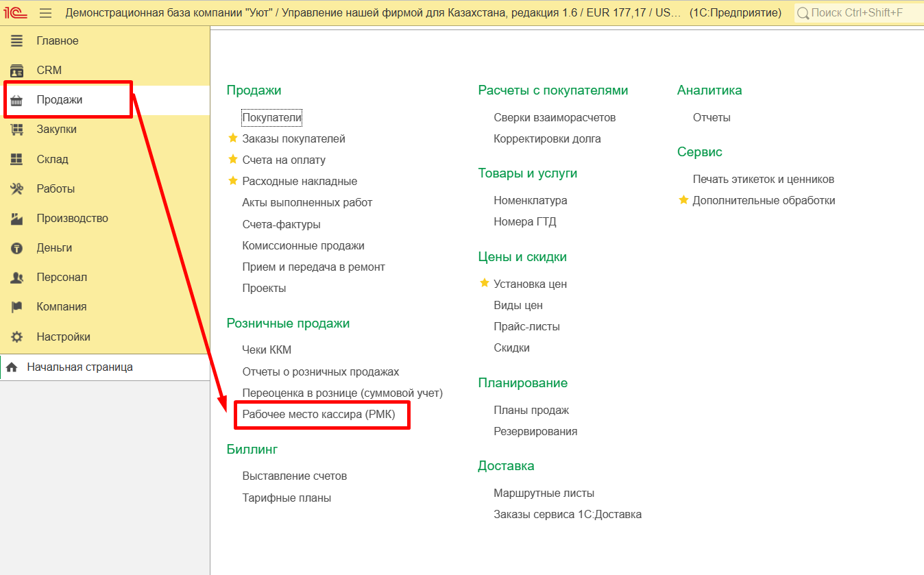Open Прием и передача в ремонт

(x=313, y=267)
